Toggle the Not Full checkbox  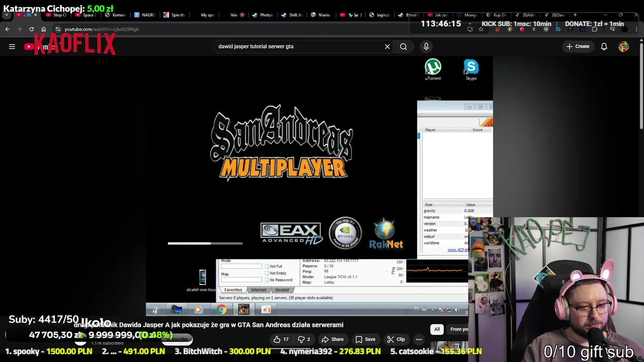coord(266,266)
